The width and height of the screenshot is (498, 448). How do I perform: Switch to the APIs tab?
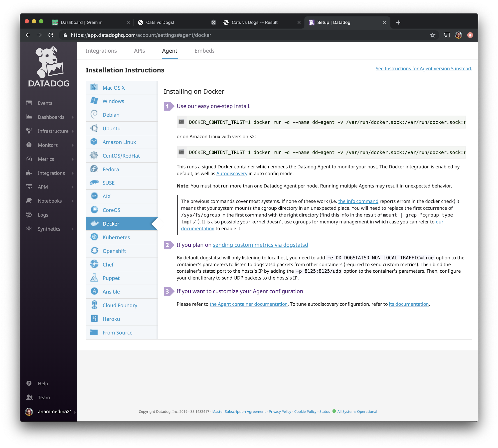(139, 51)
